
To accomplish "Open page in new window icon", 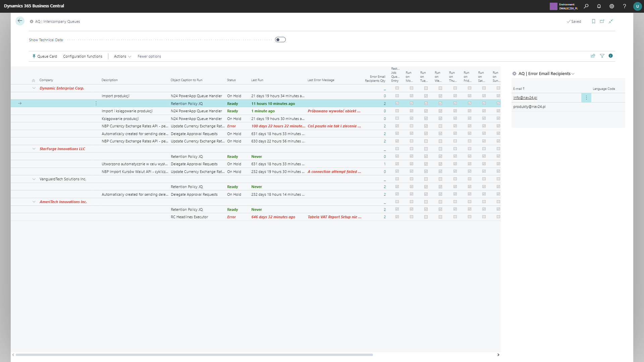I will coord(602,21).
